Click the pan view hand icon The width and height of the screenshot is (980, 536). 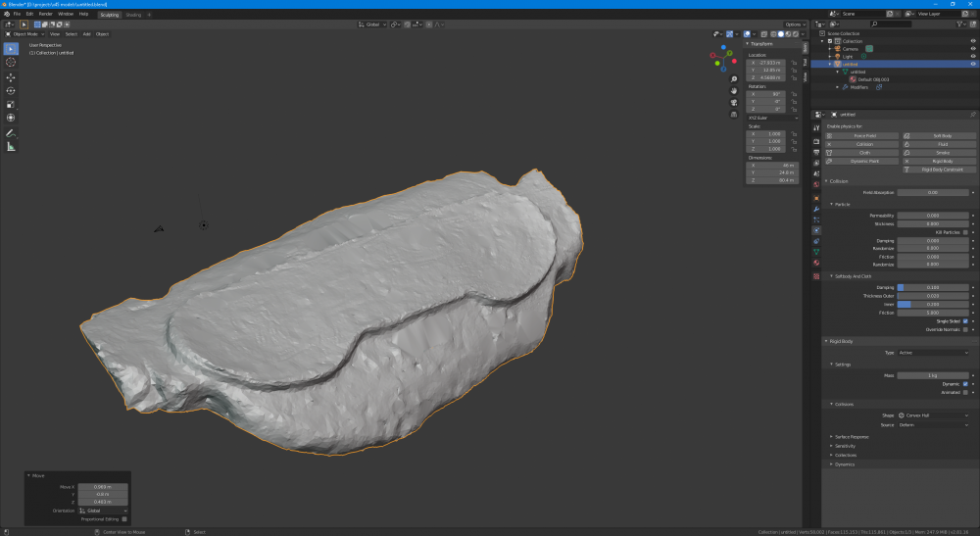[x=734, y=90]
